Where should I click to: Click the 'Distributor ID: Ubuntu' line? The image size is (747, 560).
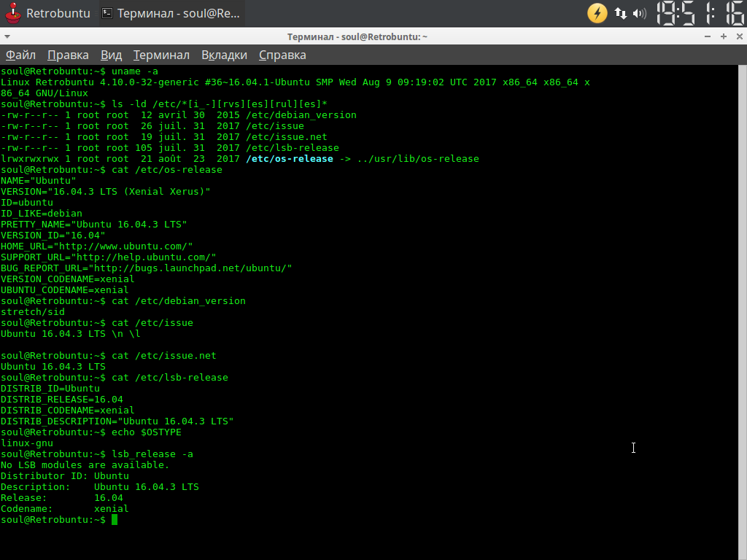(x=65, y=477)
